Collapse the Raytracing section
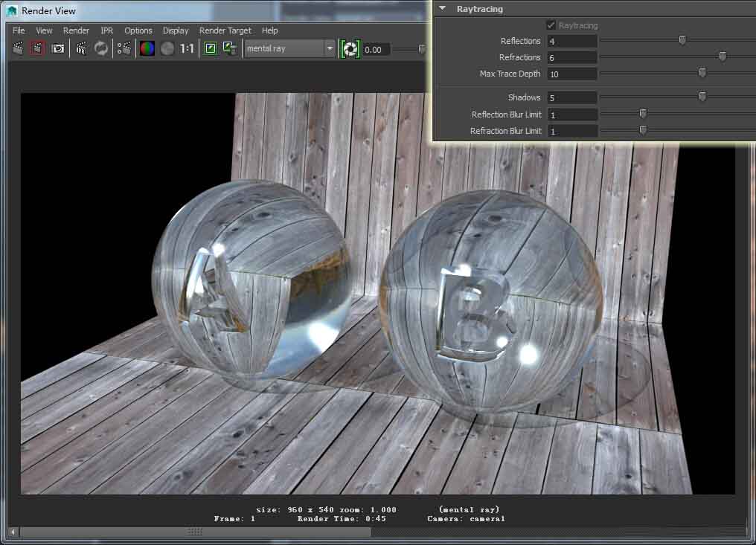Viewport: 756px width, 545px height. pos(443,9)
